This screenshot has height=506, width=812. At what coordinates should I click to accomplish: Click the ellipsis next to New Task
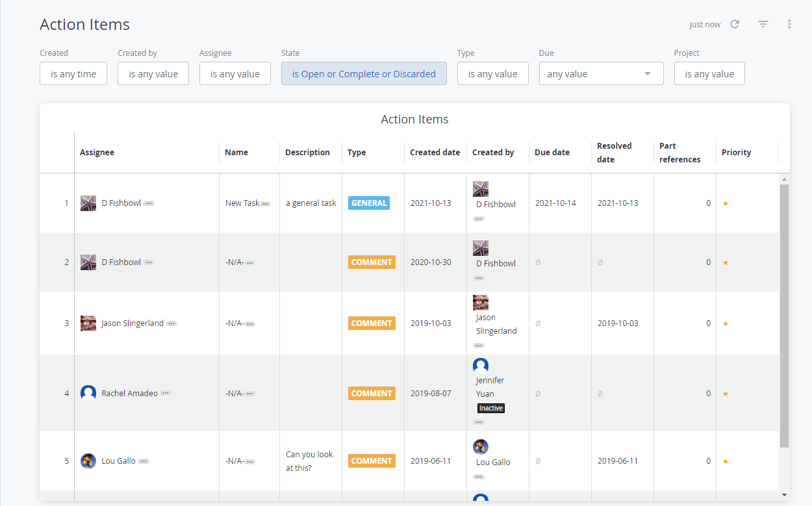tap(265, 204)
